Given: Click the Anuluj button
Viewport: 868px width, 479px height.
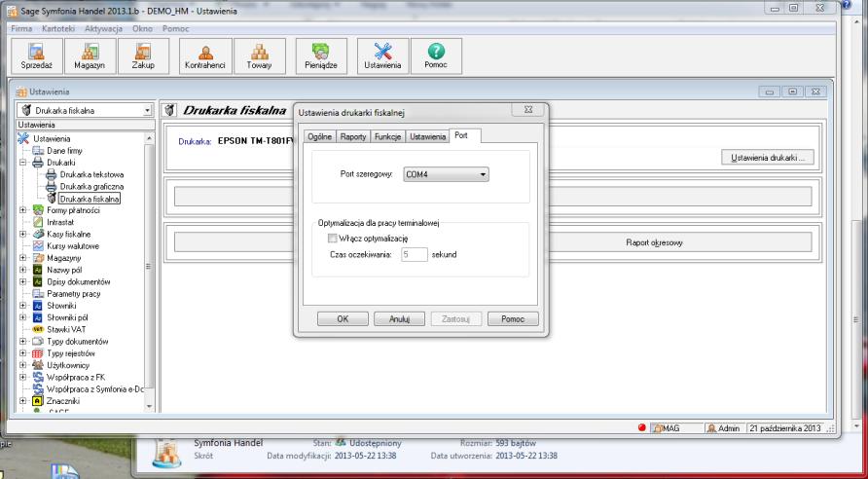Looking at the screenshot, I should click(x=399, y=319).
